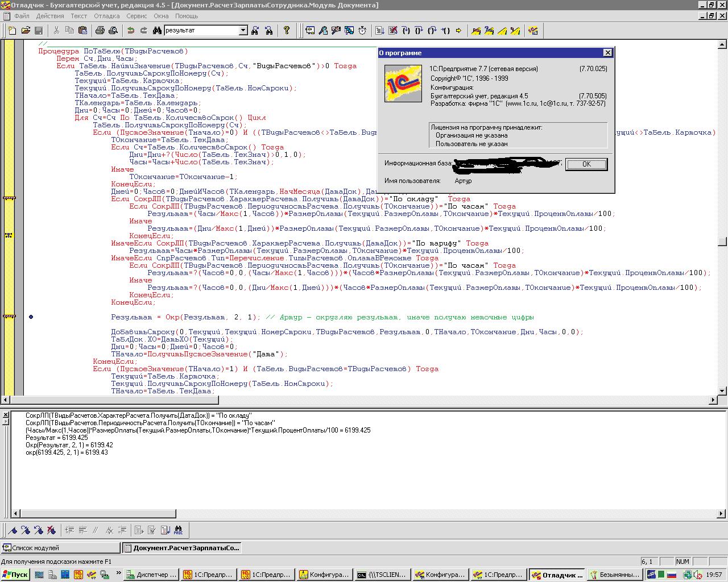728x582 pixels.
Task: Click the yellow arrow current line icon
Action: (x=458, y=31)
